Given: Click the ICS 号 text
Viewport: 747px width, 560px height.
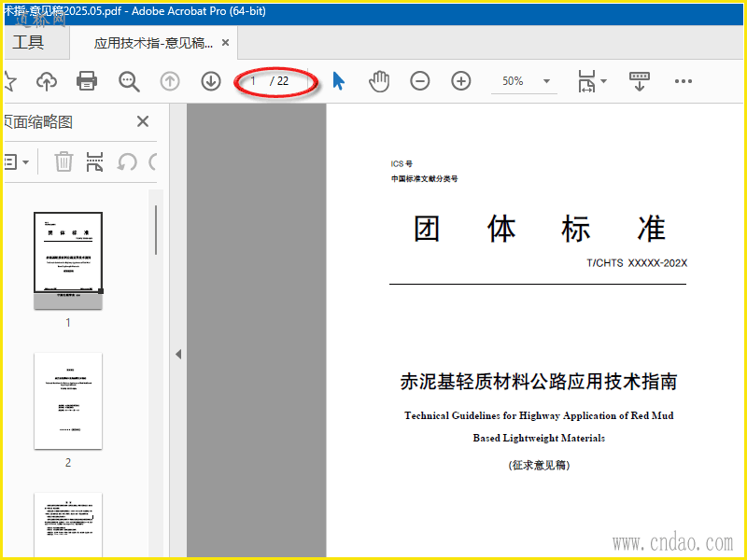Looking at the screenshot, I should (402, 164).
